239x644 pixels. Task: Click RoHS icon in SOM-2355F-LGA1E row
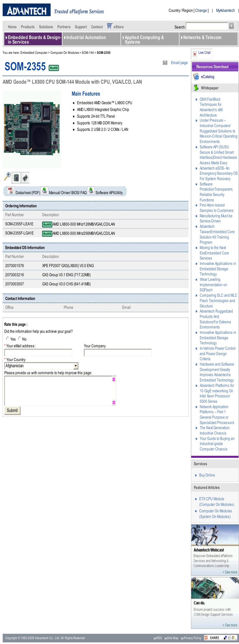point(47,234)
